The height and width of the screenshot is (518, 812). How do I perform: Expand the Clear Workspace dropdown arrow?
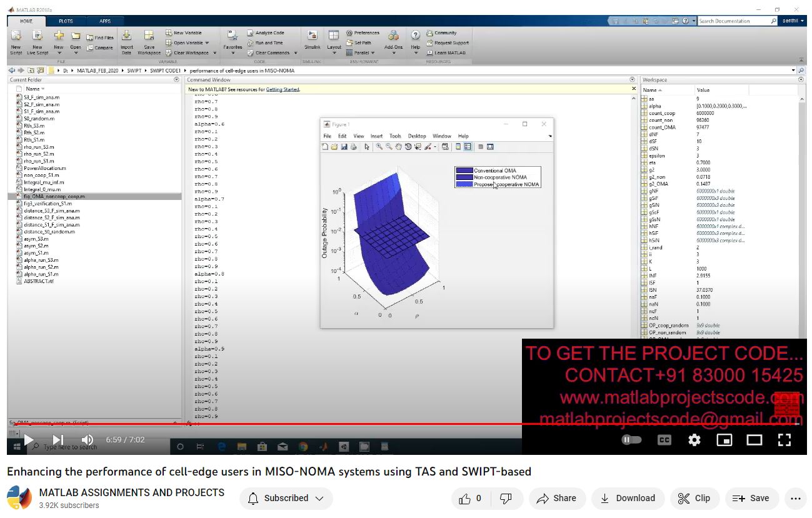click(214, 53)
